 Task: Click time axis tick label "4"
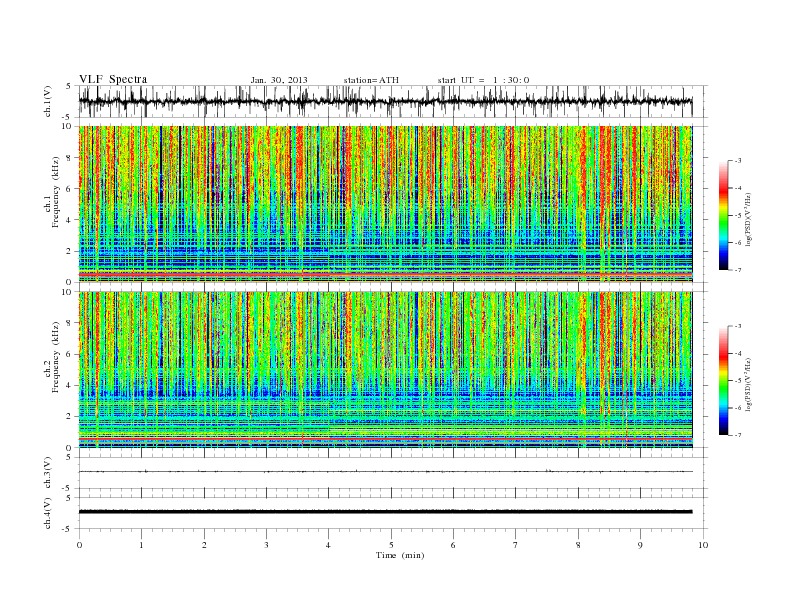point(329,545)
